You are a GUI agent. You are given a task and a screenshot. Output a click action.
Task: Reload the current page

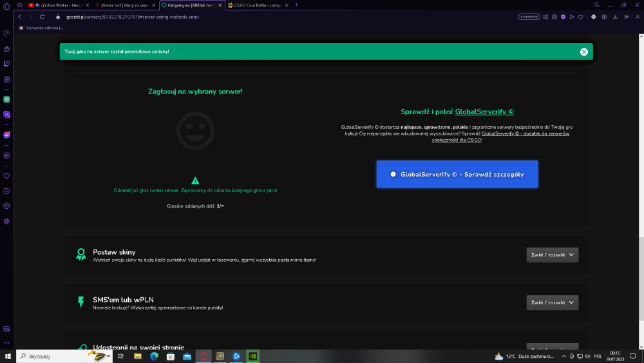pyautogui.click(x=42, y=17)
